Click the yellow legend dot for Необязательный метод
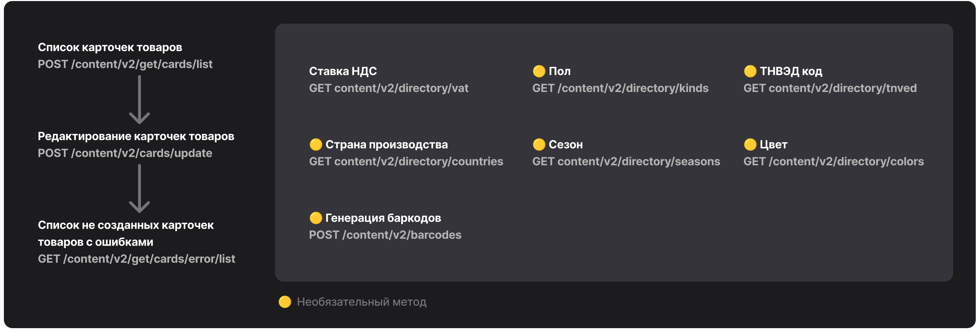This screenshot has width=980, height=332. (x=285, y=302)
